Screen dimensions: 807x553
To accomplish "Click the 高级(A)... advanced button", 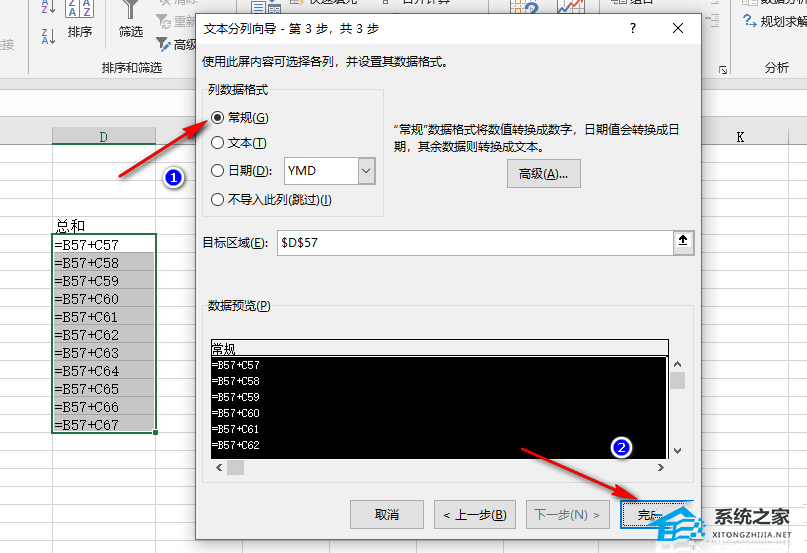I will (543, 173).
